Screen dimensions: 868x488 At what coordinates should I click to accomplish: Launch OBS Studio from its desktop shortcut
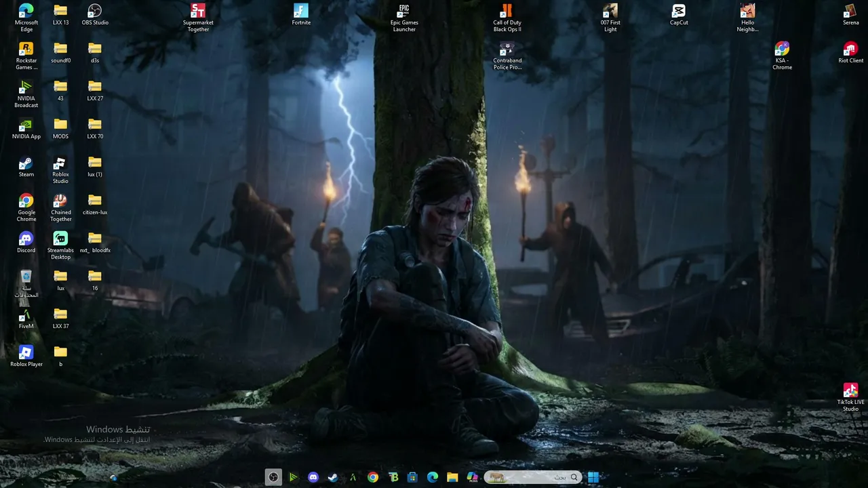point(95,14)
